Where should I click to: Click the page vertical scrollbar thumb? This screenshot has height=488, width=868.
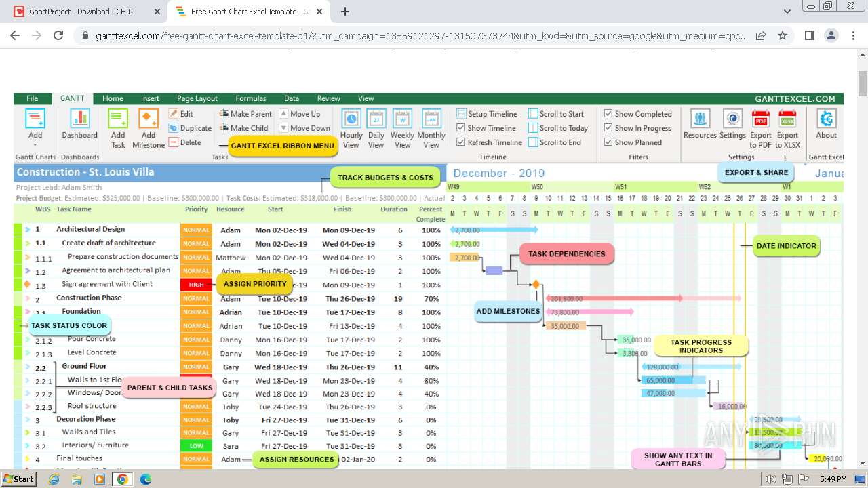coord(862,84)
